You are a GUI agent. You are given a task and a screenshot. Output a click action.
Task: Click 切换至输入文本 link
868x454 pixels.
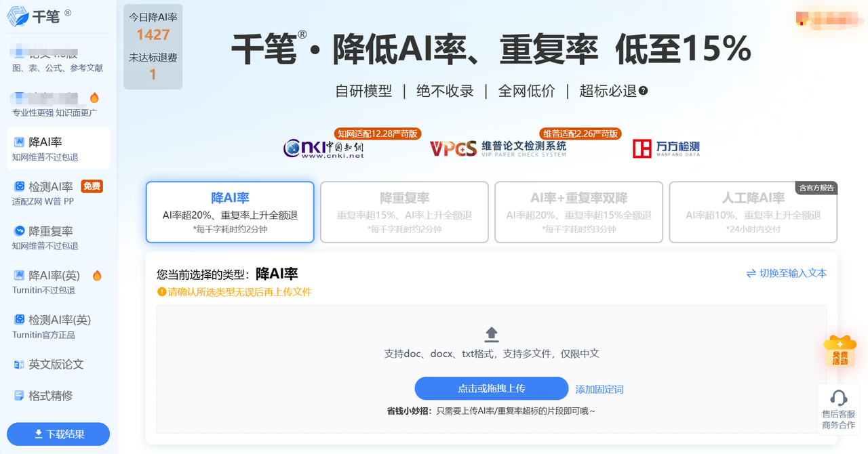(x=793, y=273)
